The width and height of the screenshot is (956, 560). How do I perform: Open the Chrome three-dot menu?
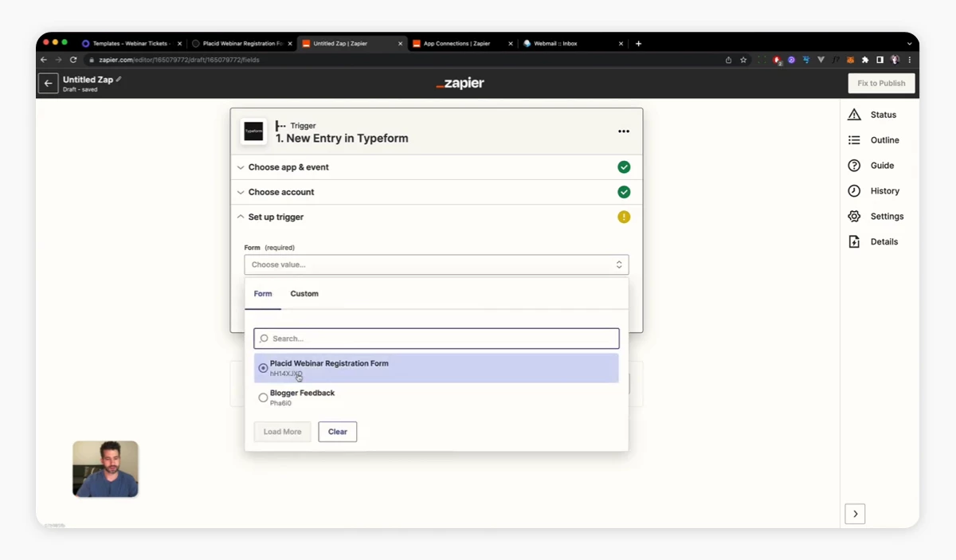click(909, 60)
